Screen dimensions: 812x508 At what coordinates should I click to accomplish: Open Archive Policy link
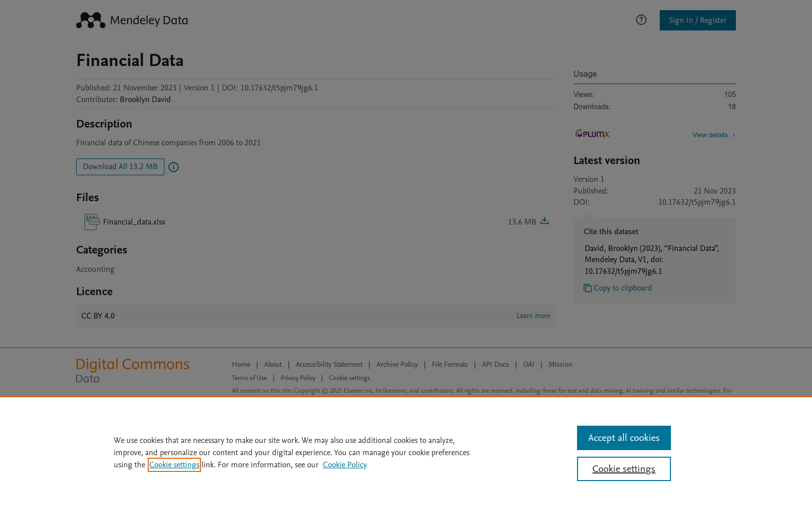pos(397,365)
